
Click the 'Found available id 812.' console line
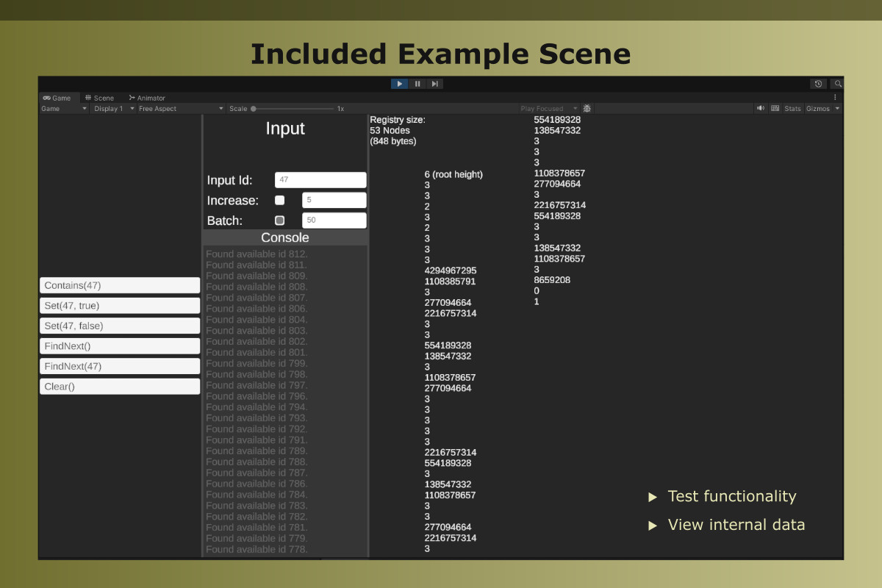(257, 254)
